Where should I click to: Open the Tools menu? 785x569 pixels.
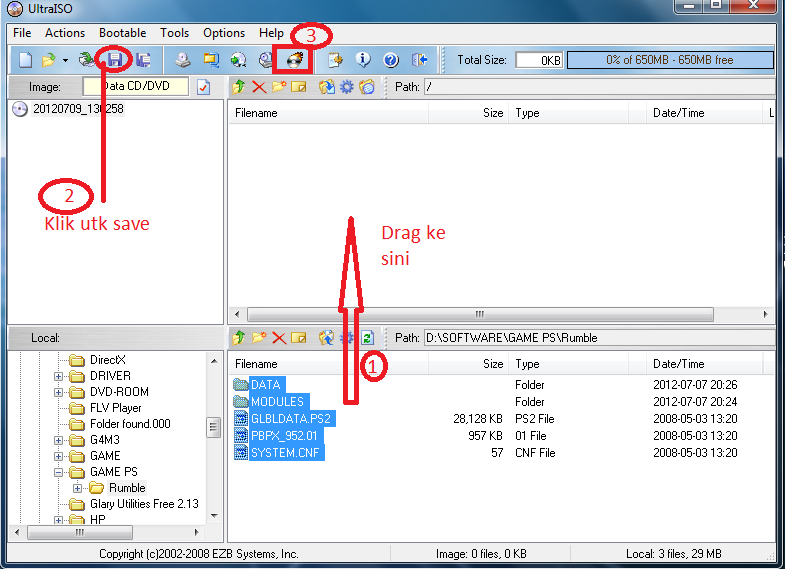click(174, 33)
